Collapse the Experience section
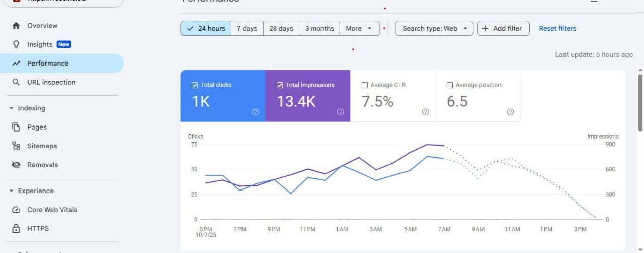Screen dimensions: 644x253 pos(11,191)
